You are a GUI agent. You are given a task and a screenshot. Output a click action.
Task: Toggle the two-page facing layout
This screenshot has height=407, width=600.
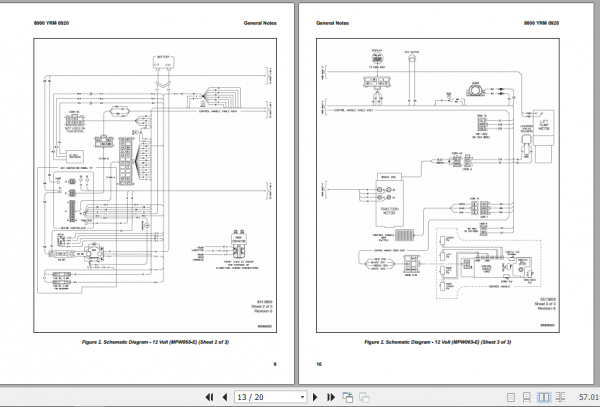coord(544,397)
